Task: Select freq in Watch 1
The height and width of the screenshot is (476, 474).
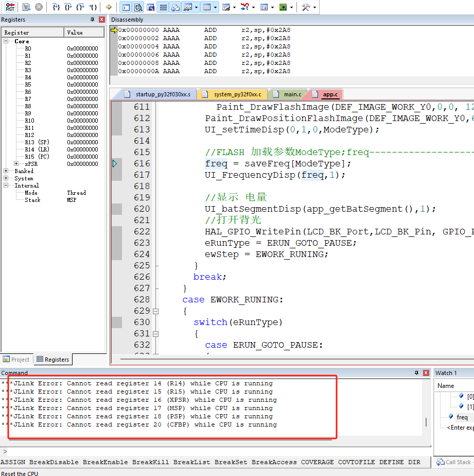Action: tap(462, 417)
